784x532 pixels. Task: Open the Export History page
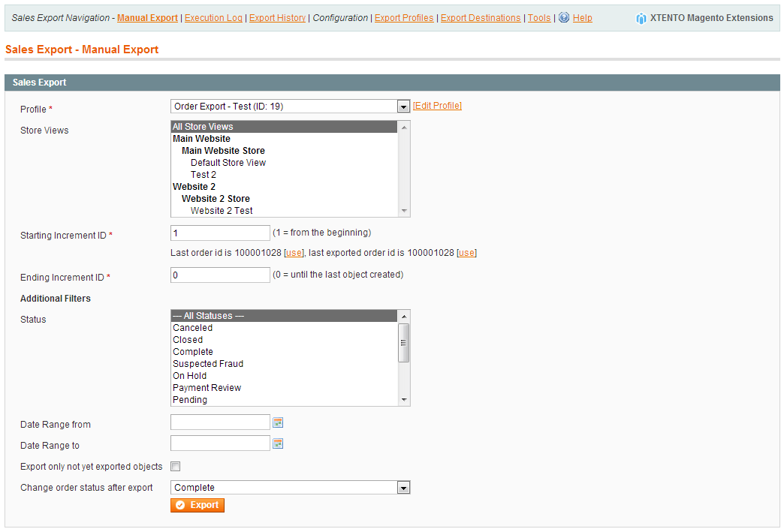click(277, 17)
